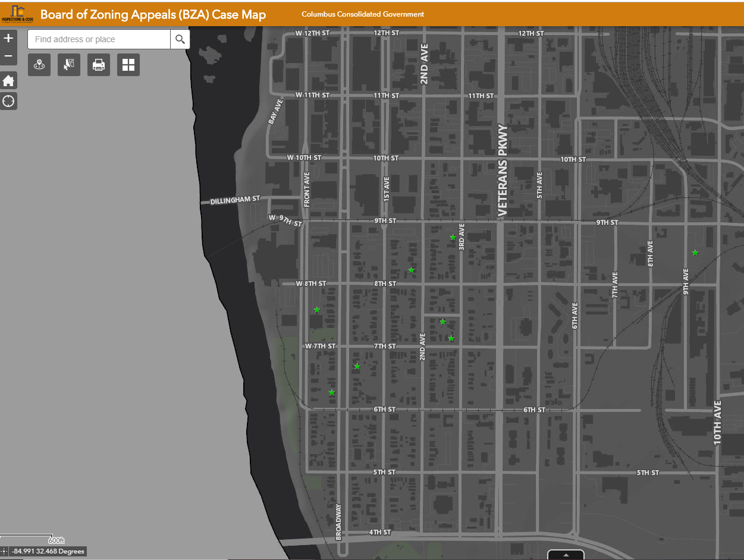Select the green star just above 8TH ST near 2nd Ave
The height and width of the screenshot is (560, 744).
[411, 270]
